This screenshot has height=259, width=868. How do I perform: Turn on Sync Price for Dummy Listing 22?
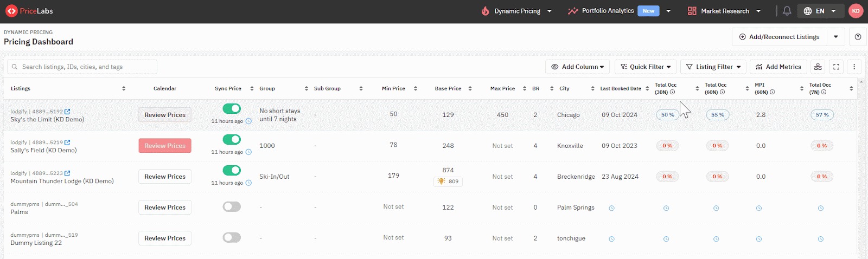(232, 238)
